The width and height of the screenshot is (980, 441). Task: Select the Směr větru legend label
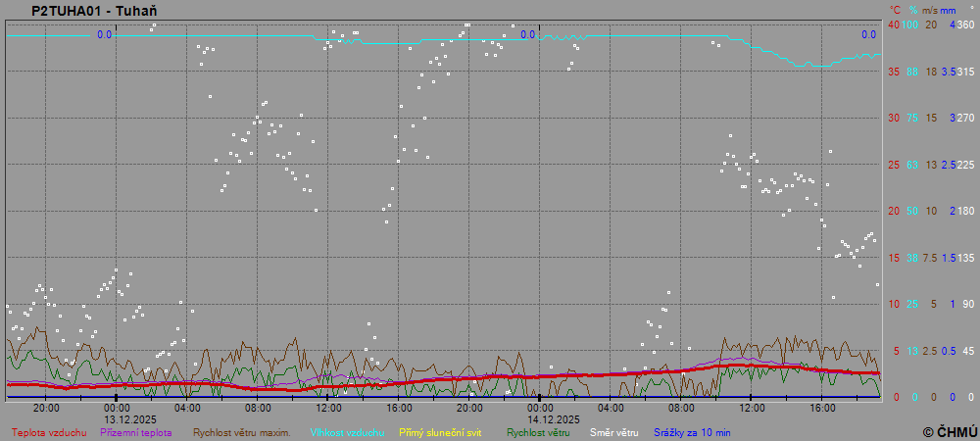613,431
